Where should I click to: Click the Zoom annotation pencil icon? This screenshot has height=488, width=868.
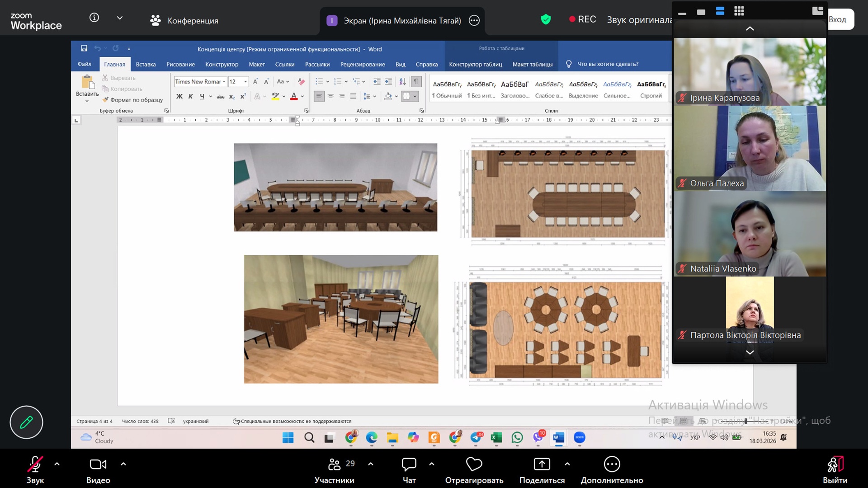click(26, 422)
